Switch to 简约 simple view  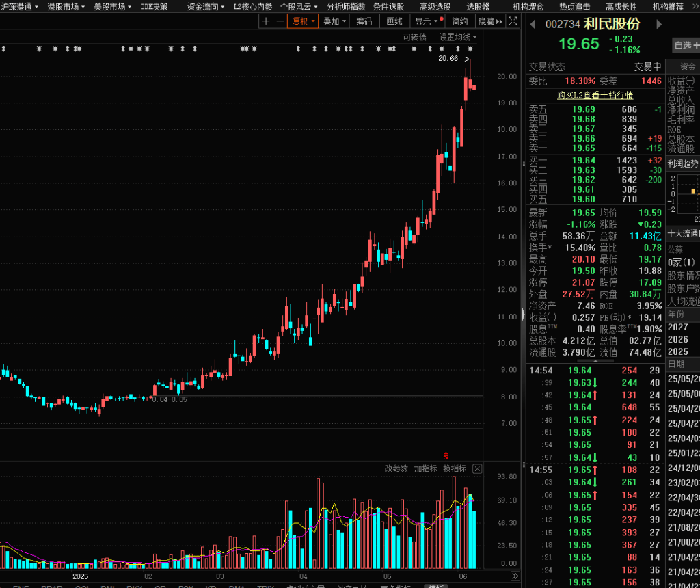coord(460,21)
